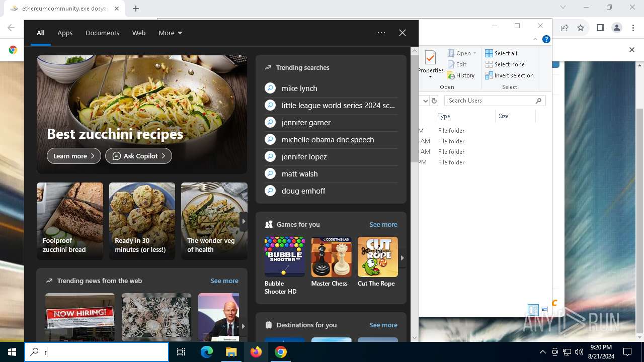Switch to Chrome in the taskbar

281,352
